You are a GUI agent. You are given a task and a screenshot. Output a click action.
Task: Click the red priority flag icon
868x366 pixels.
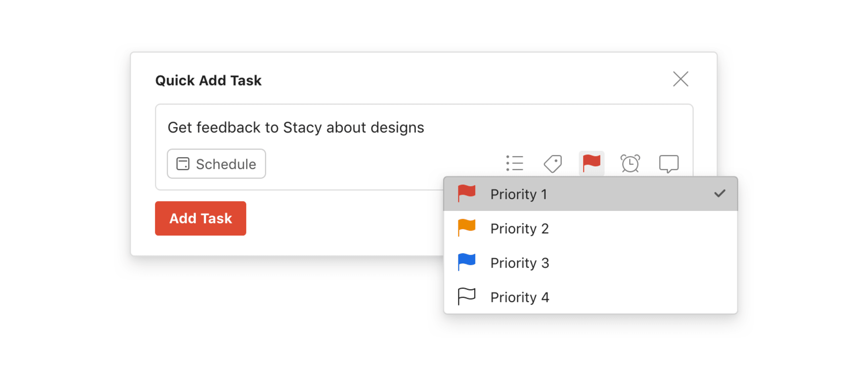[x=591, y=163]
